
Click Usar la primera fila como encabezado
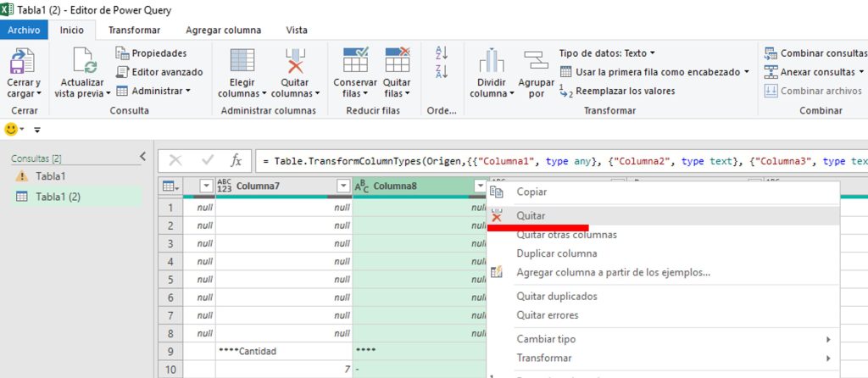point(654,72)
